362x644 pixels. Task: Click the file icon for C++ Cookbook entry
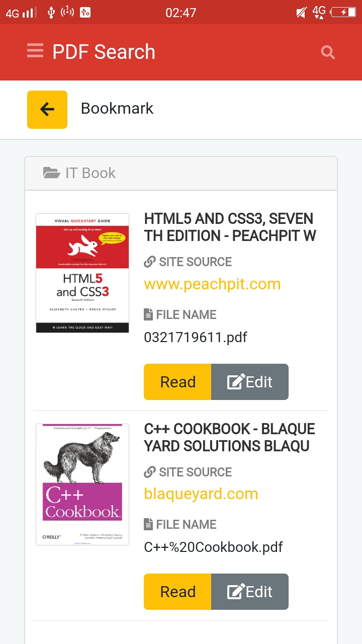click(148, 524)
